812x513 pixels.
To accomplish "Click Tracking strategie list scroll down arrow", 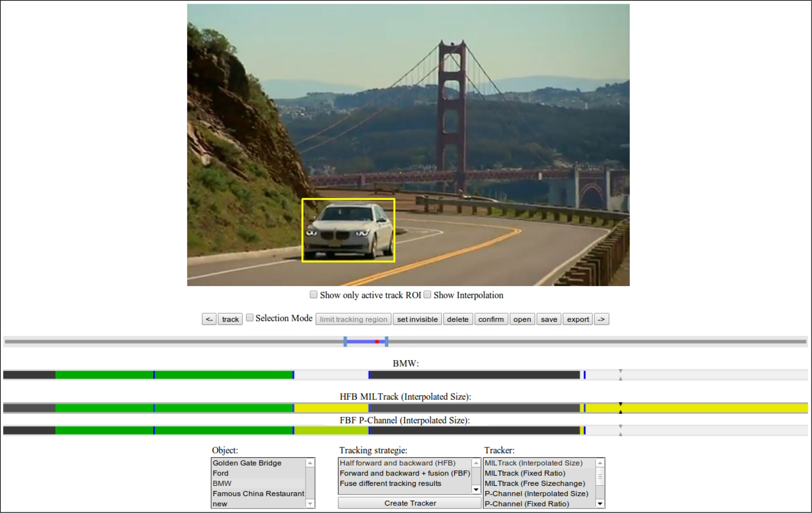I will coord(476,490).
